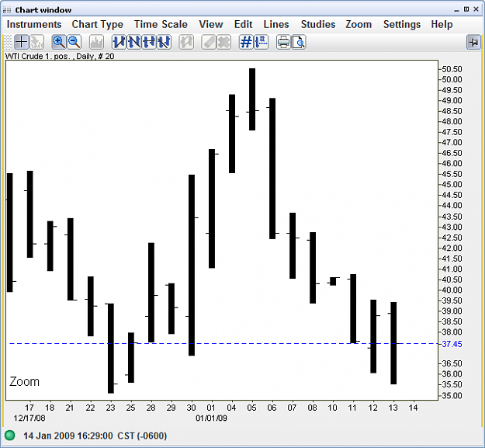
Task: Click the greyed eraser icon
Action: coord(209,42)
